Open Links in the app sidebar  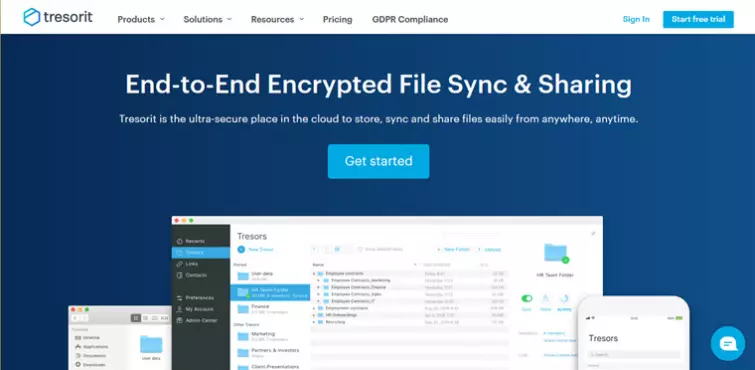(188, 264)
